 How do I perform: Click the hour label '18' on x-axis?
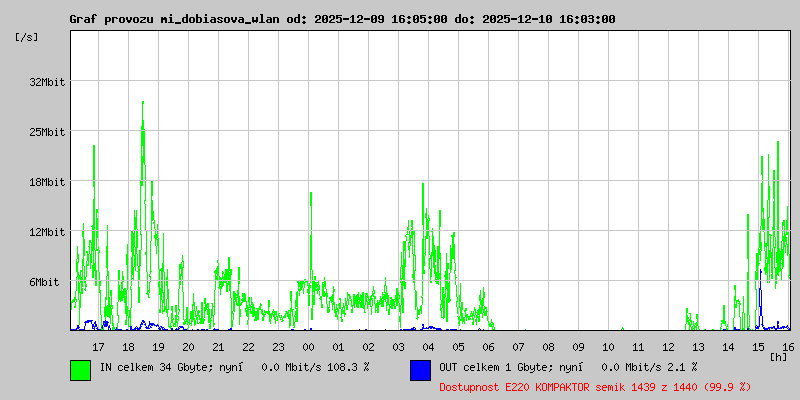128,347
